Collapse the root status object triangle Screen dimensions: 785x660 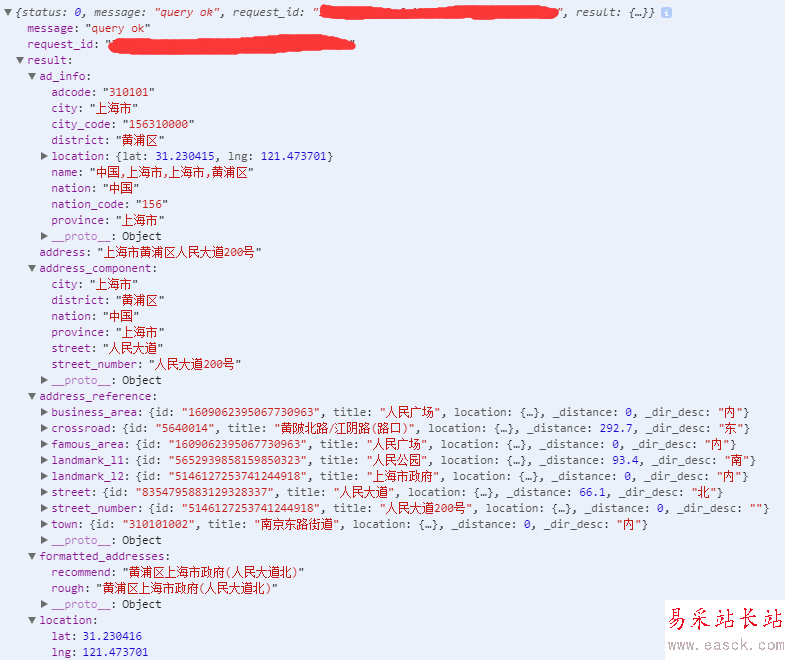(8, 13)
